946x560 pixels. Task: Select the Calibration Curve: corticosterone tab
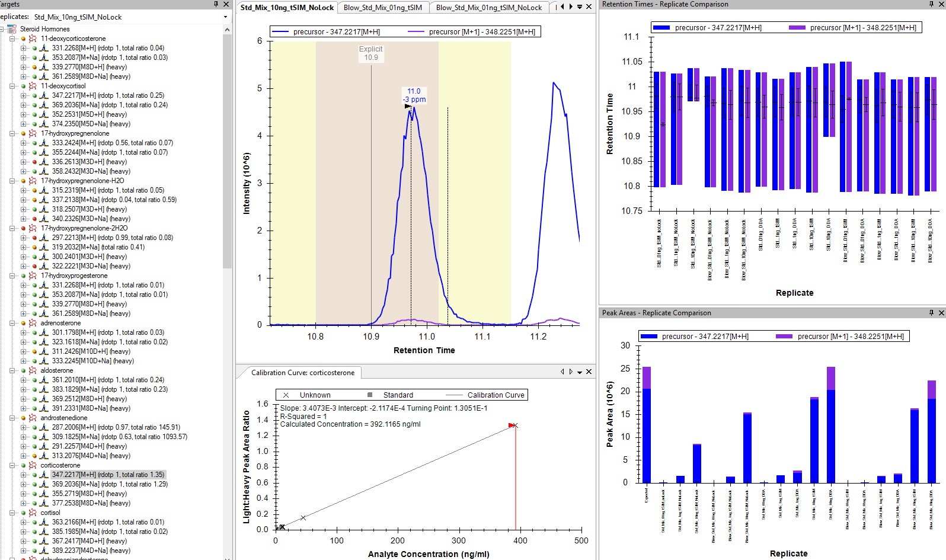(302, 373)
